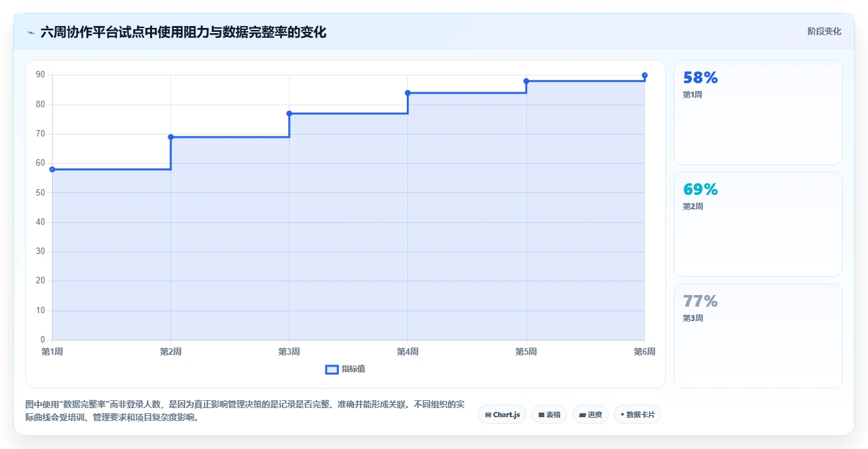This screenshot has height=449, width=868.
Task: Click the 第2周 x-axis label
Action: (x=171, y=352)
